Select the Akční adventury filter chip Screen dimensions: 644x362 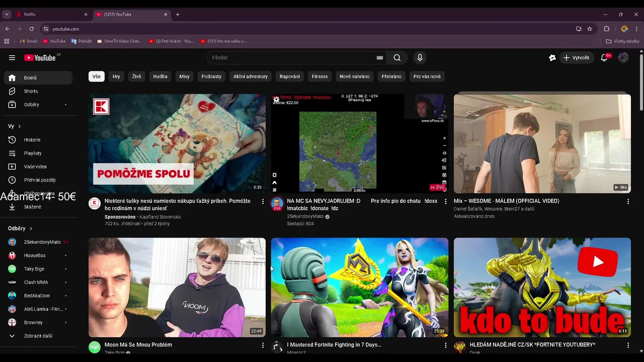click(251, 76)
